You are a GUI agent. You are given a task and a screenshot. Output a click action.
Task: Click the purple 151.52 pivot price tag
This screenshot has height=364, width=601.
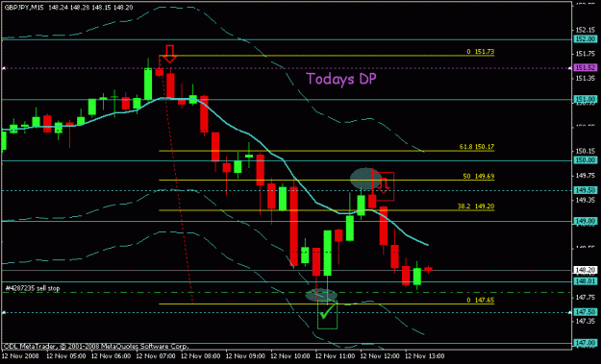(586, 68)
